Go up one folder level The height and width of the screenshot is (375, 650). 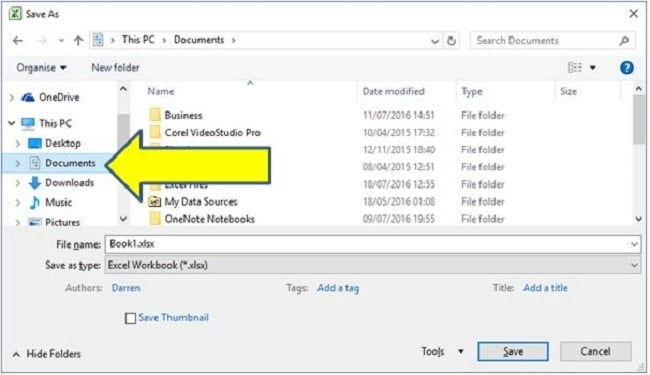pyautogui.click(x=78, y=40)
